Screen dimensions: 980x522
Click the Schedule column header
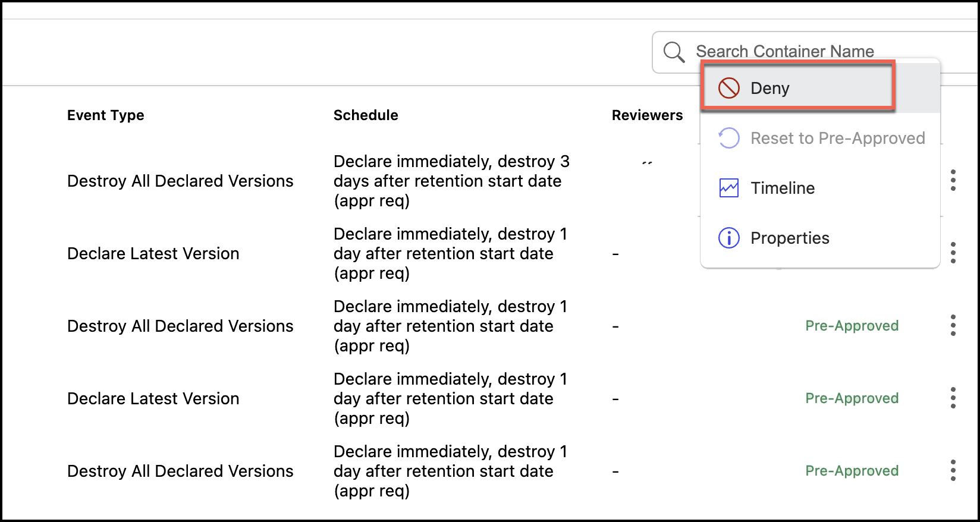tap(366, 115)
